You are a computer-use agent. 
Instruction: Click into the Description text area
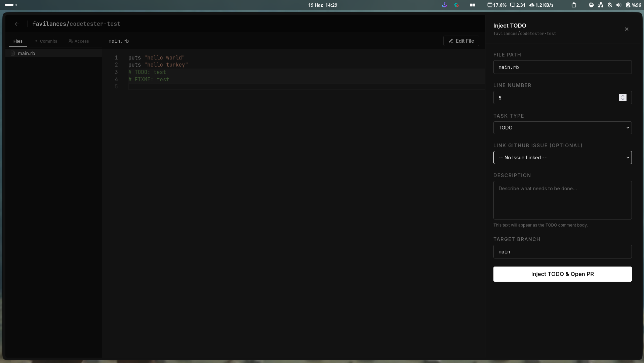point(562,200)
